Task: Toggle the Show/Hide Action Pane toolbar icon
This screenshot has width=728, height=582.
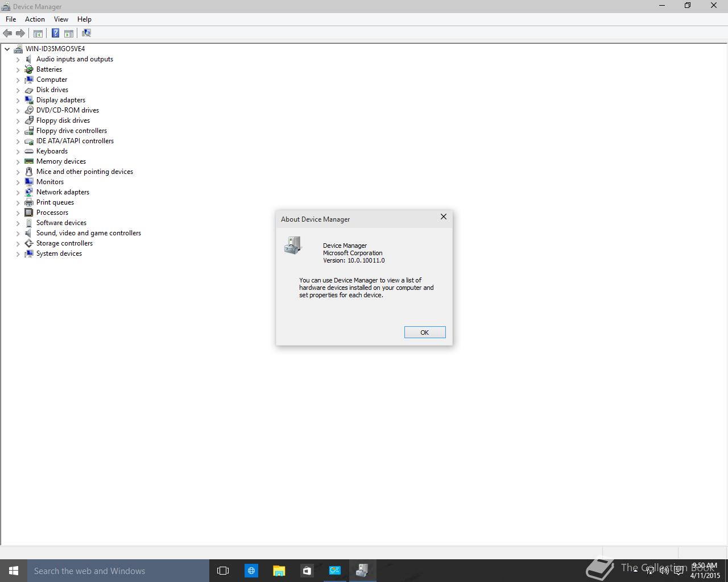Action: click(69, 33)
